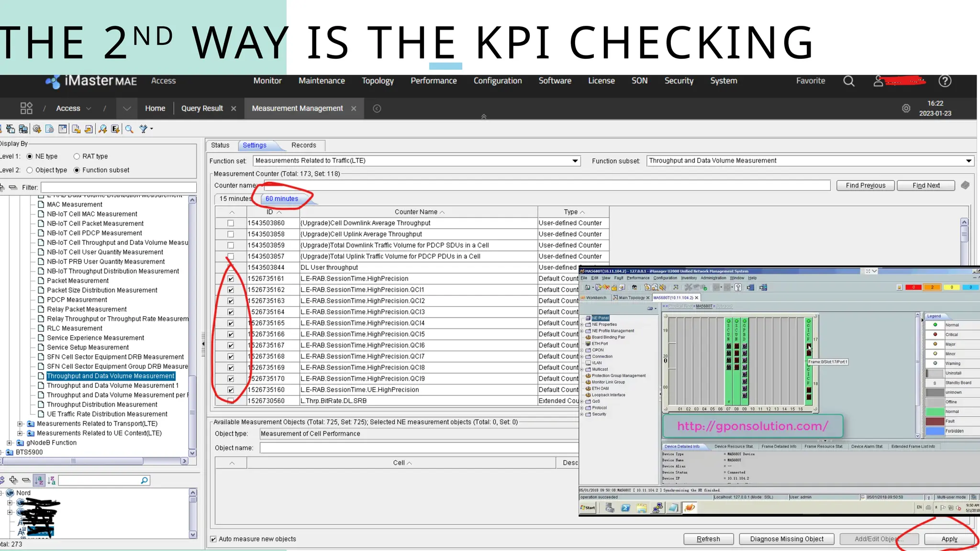
Task: Open the Function subset dropdown
Action: point(969,161)
